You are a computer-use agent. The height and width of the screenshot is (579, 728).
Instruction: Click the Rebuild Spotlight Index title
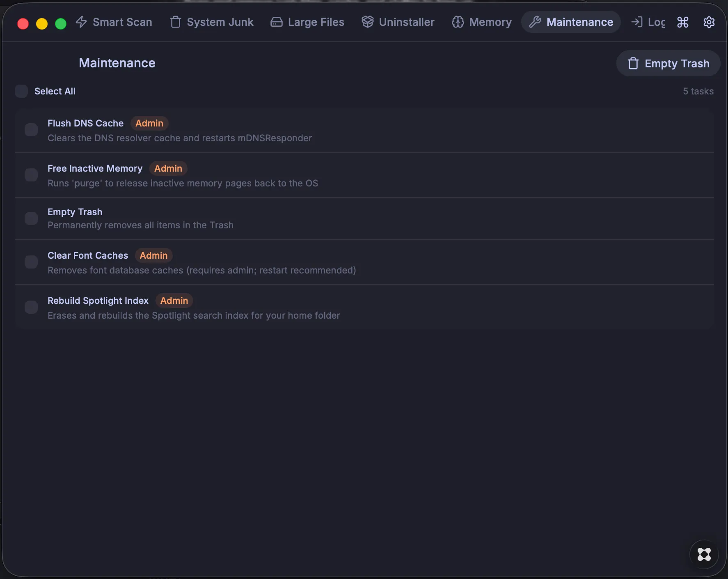(98, 301)
